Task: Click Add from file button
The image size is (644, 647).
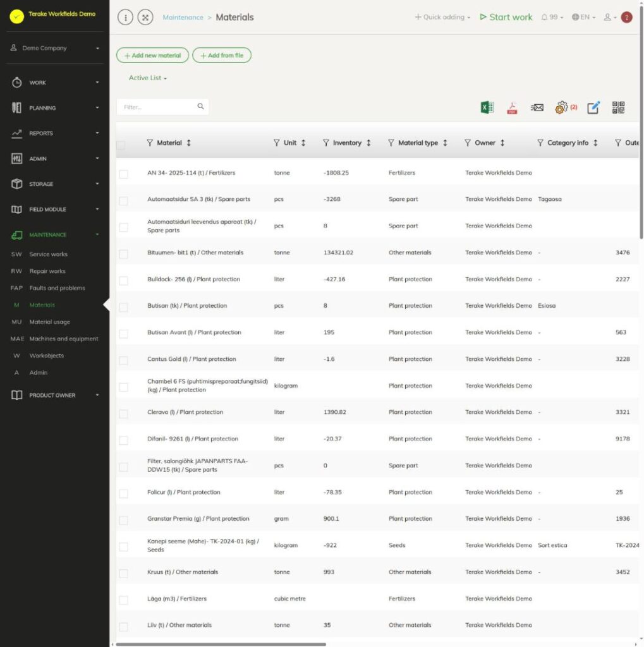Action: tap(222, 56)
